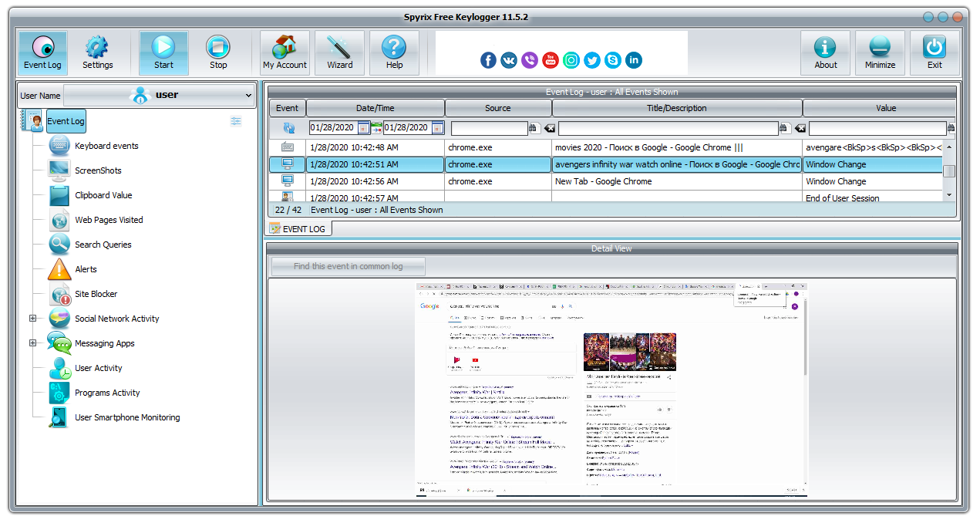Open the About dialog
The height and width of the screenshot is (523, 980).
(x=825, y=52)
